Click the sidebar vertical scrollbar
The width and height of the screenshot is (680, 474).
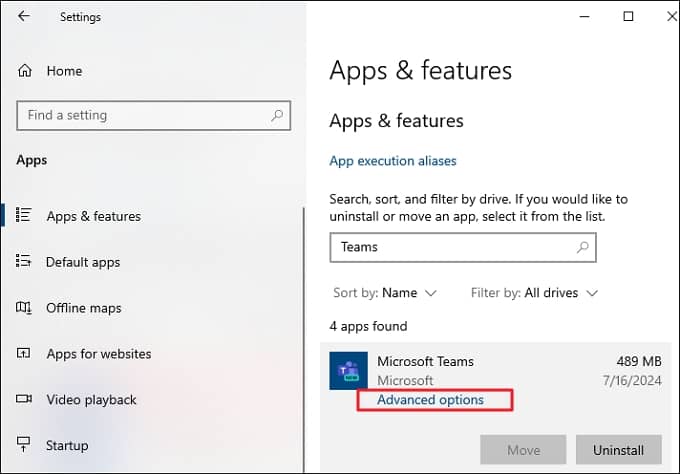tap(304, 340)
